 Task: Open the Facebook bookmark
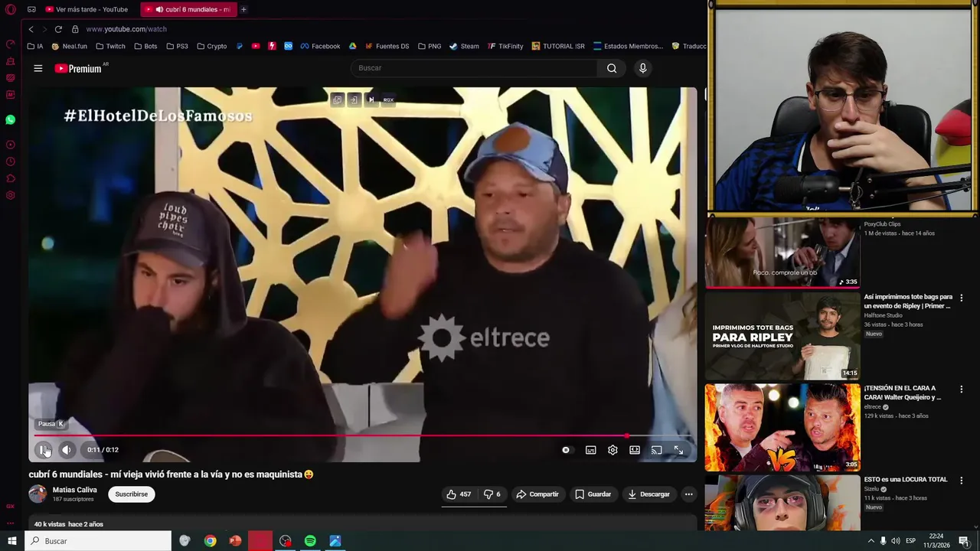[320, 46]
